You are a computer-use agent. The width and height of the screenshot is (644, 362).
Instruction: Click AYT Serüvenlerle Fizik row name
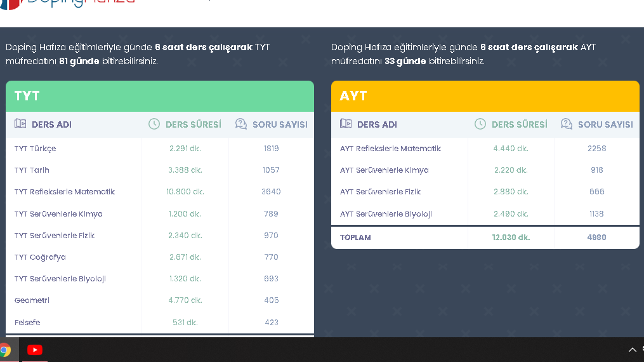click(x=380, y=192)
